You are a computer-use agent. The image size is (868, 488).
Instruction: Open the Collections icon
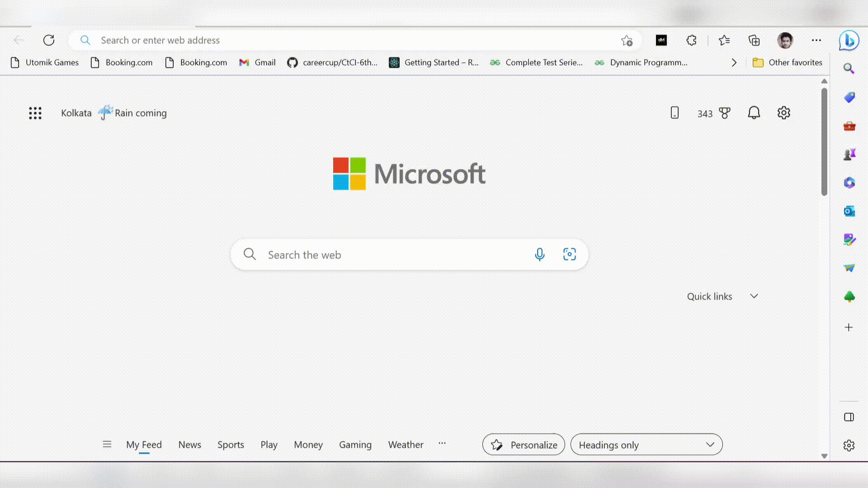[754, 40]
